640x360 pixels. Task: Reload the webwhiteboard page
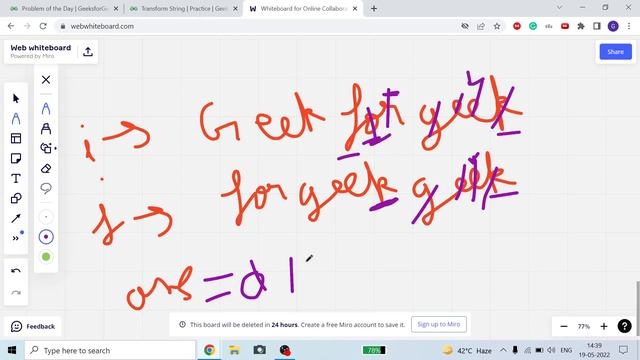[43, 26]
